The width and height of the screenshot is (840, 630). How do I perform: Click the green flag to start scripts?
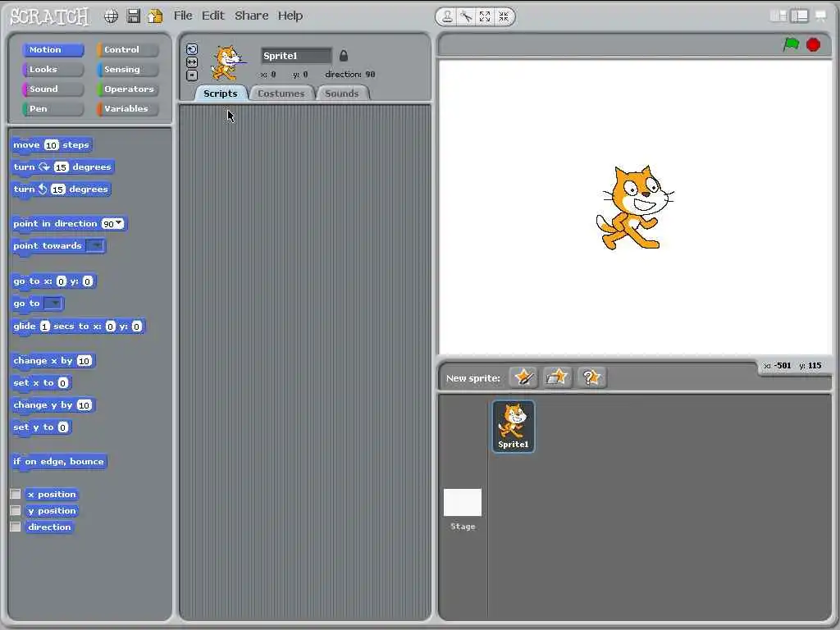[791, 44]
